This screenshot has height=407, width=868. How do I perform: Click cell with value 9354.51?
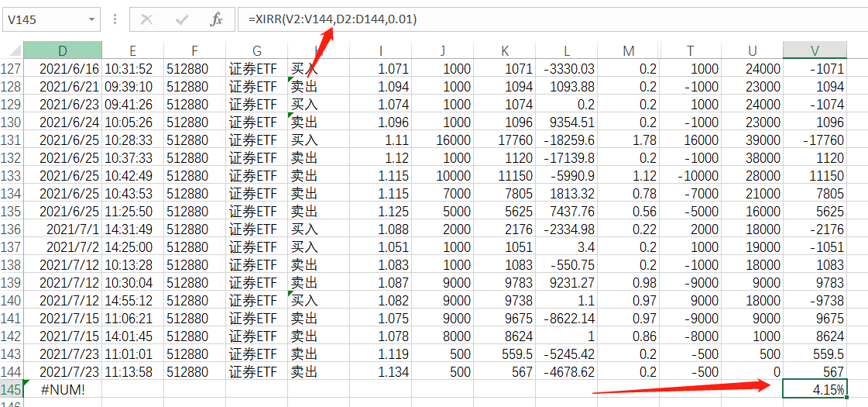[x=567, y=122]
